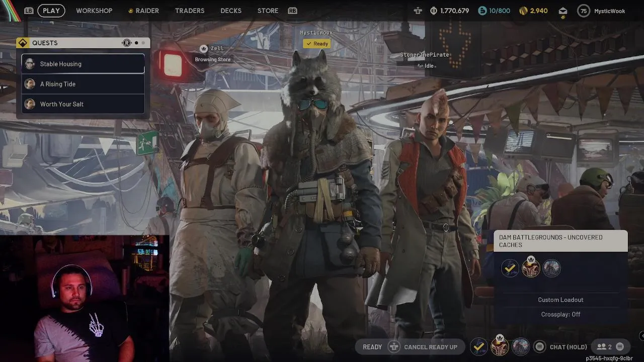Open the Custom Loadout option
Screen dimensions: 644x362
point(560,300)
